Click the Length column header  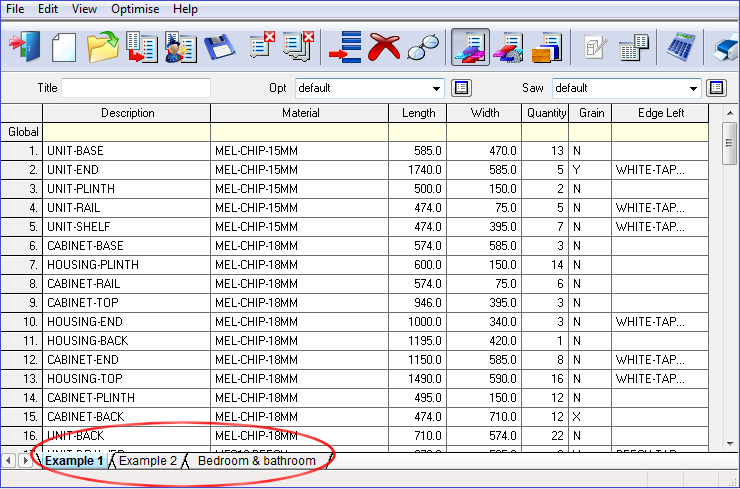(418, 113)
